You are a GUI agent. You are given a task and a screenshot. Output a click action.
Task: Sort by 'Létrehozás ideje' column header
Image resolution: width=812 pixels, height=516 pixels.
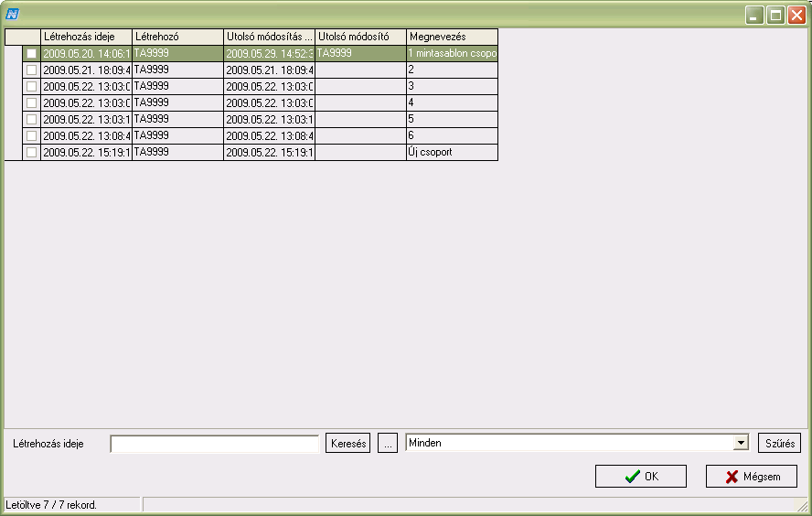tap(86, 37)
